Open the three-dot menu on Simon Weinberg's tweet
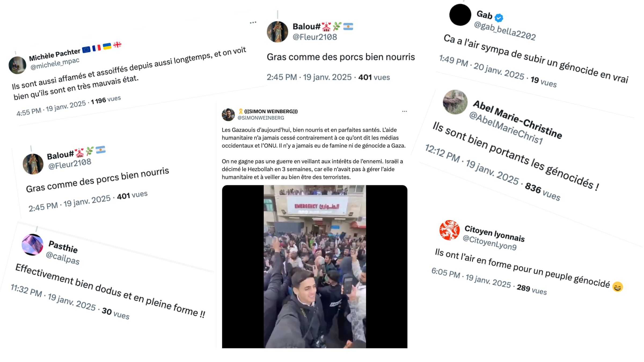The image size is (644, 362). coord(404,111)
